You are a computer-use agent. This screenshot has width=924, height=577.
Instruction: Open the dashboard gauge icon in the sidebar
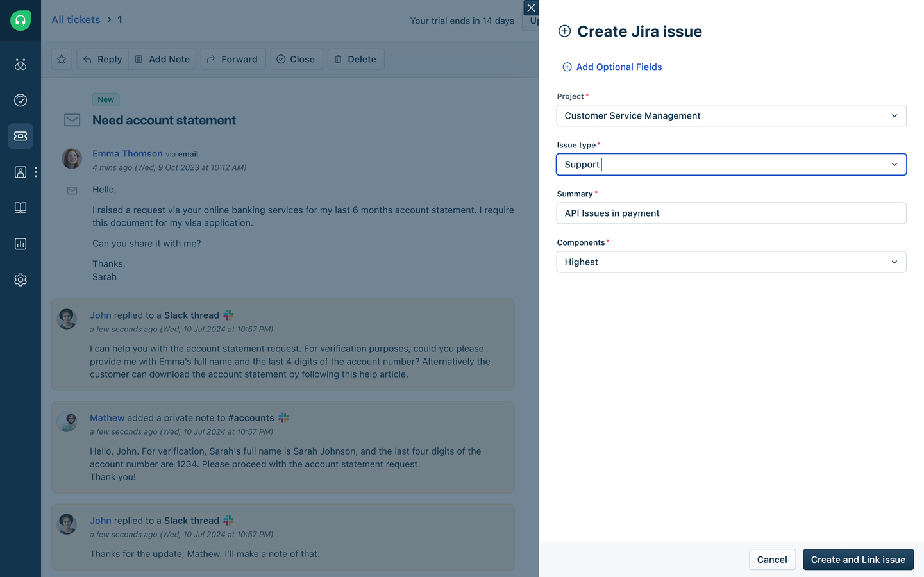pyautogui.click(x=21, y=100)
